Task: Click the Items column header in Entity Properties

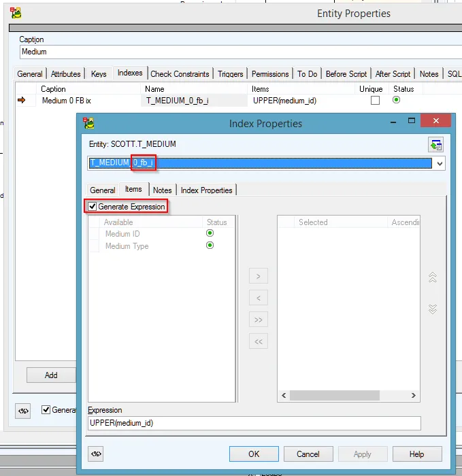Action: point(301,89)
